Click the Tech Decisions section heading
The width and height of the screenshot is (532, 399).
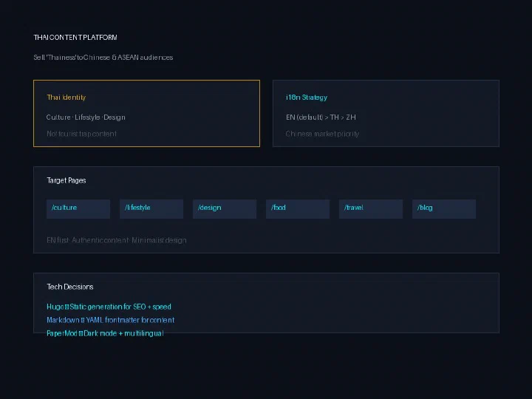pyautogui.click(x=70, y=287)
